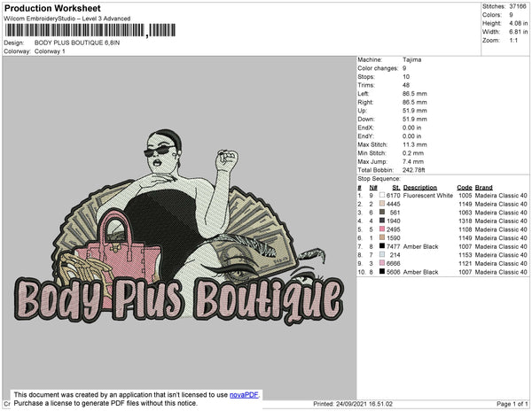Select the Fluorescent White swatch in stop 1
Image resolution: width=532 pixels, height=411 pixels.
coord(382,196)
